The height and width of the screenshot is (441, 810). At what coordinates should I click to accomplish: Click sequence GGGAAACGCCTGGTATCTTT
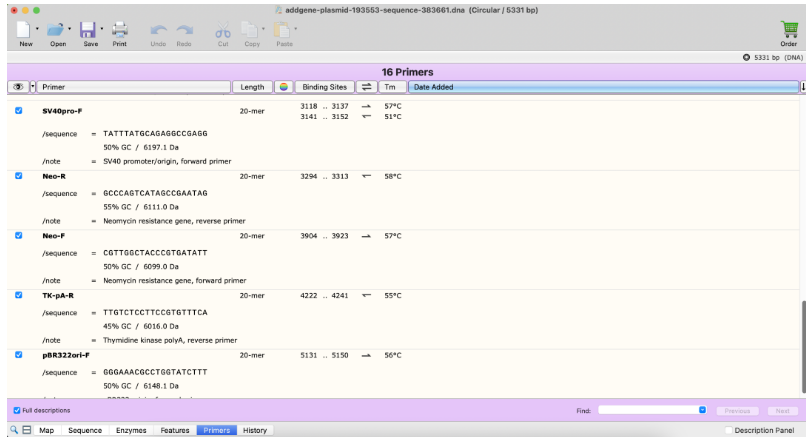tap(155, 372)
